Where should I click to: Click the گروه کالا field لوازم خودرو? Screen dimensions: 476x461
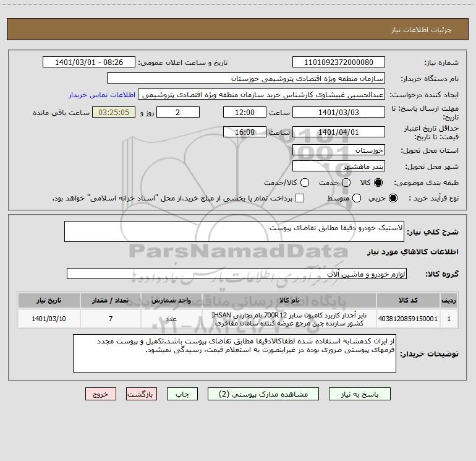237,274
